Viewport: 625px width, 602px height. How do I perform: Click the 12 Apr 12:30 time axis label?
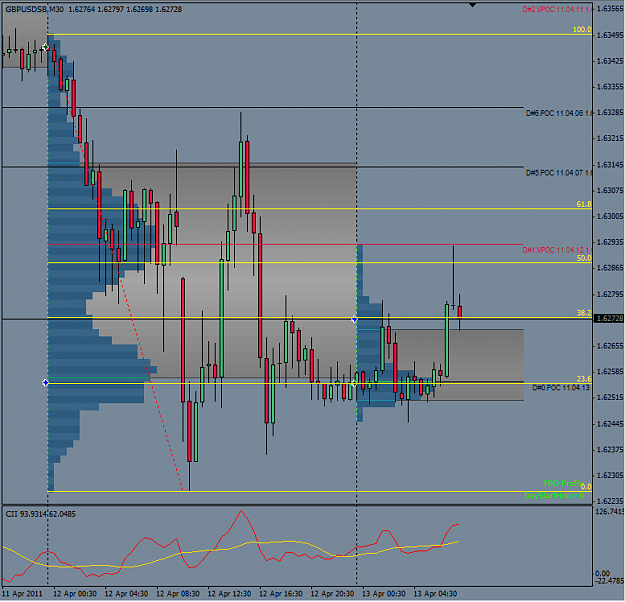click(229, 594)
